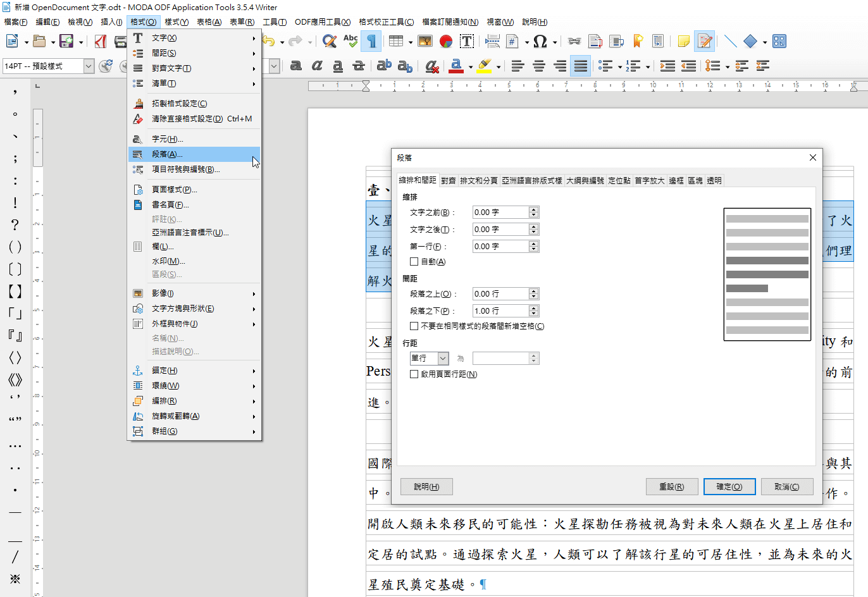
Task: Click the clear direct formatting icon
Action: [x=432, y=66]
